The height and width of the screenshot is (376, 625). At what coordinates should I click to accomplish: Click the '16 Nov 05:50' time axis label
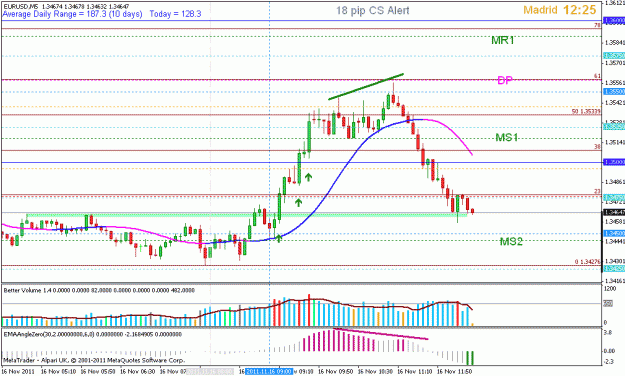tap(98, 372)
